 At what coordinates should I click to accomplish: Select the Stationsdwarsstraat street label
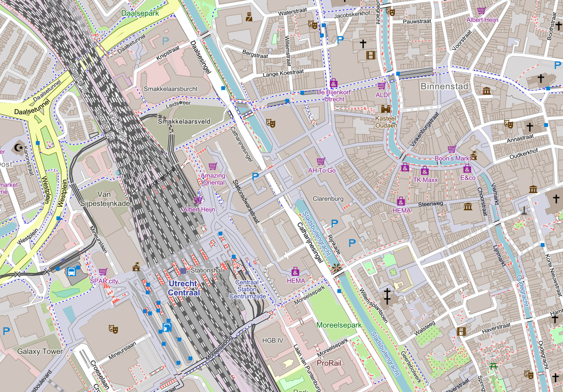[x=246, y=201]
